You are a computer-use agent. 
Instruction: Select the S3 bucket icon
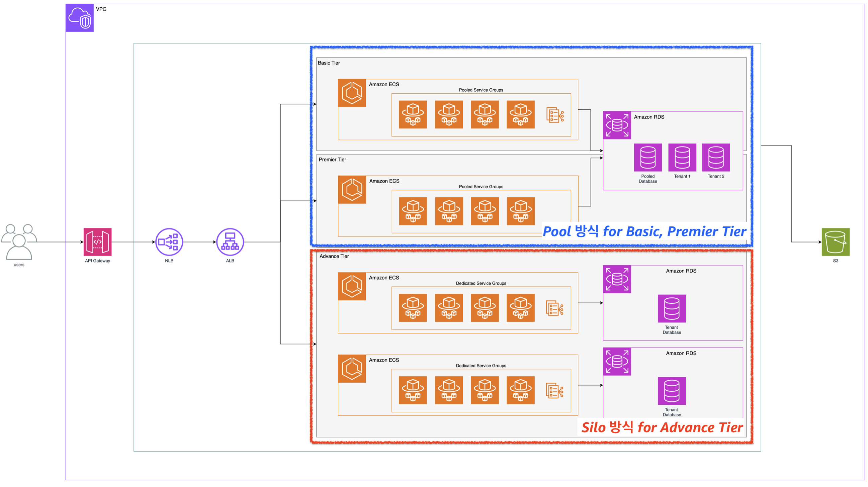point(835,242)
